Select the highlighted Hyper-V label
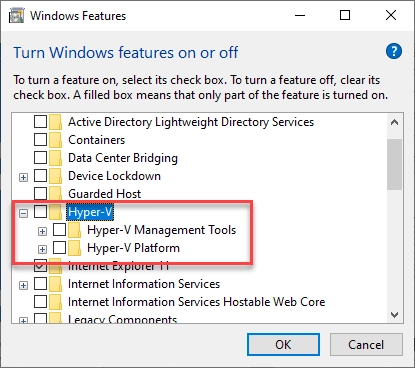415x368 pixels. (x=90, y=212)
